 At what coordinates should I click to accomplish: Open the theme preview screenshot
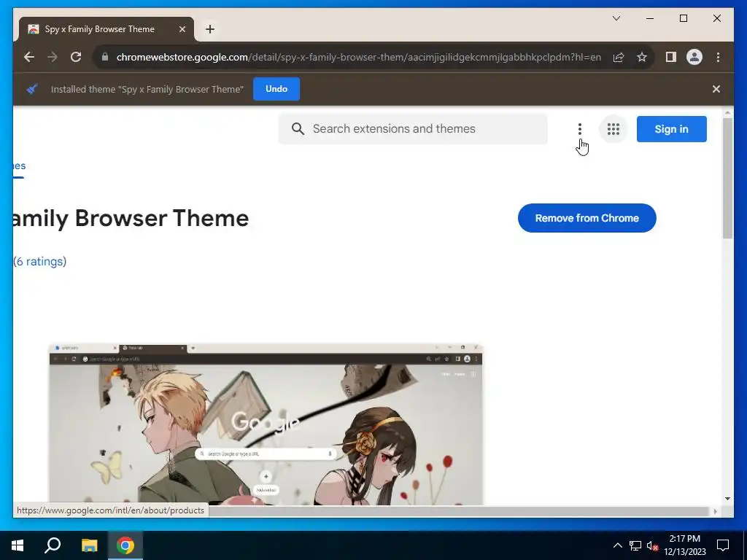266,424
